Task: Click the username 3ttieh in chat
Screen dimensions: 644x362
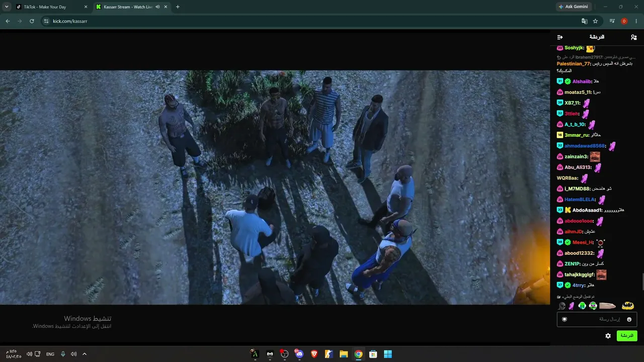Action: 572,114
